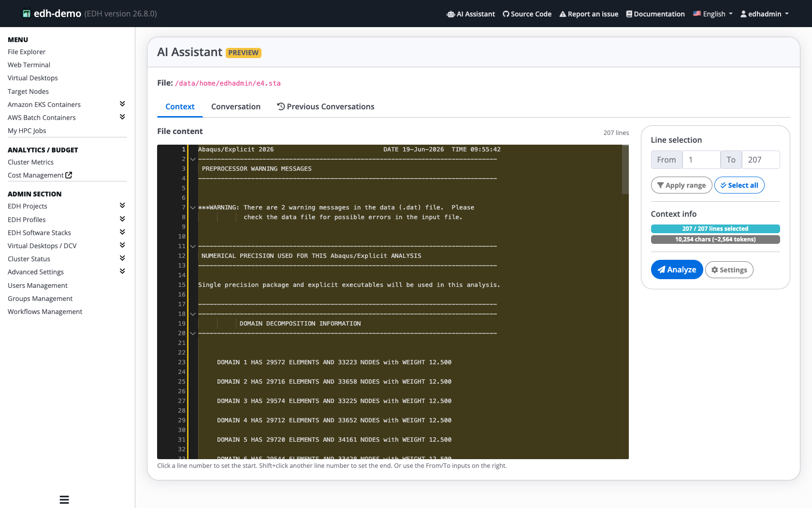Click Report an issue link
Screen dimensions: 812x508
click(x=589, y=14)
